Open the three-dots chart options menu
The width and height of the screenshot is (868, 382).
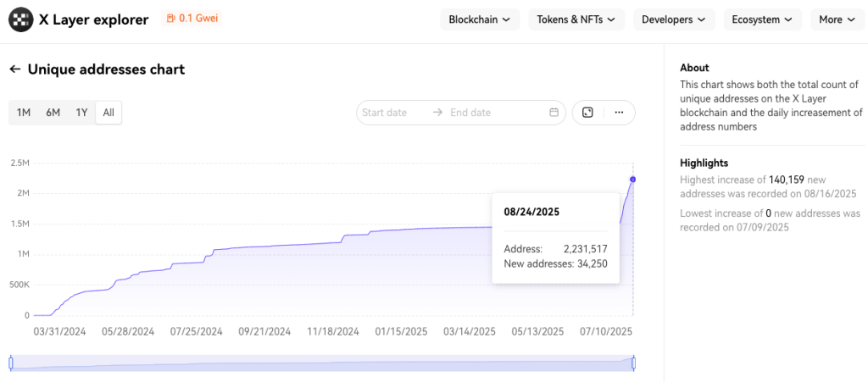[x=620, y=113]
